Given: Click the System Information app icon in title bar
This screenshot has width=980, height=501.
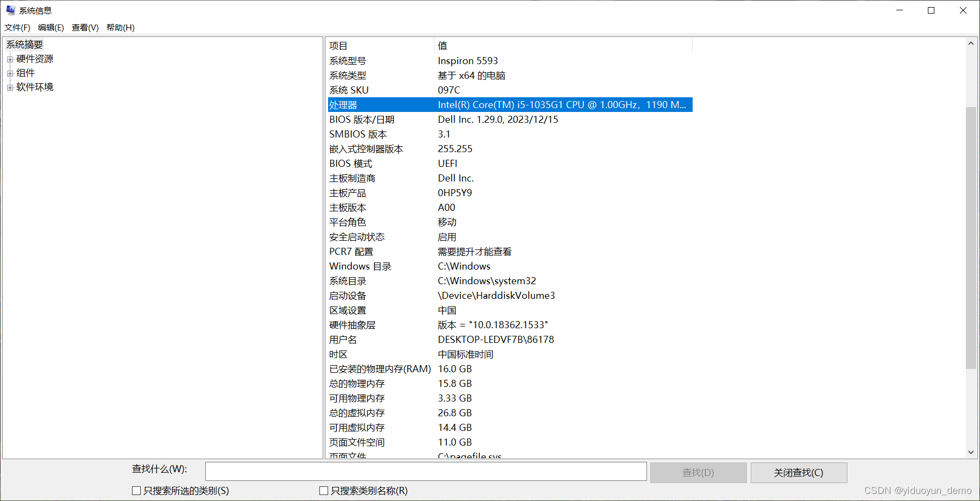Looking at the screenshot, I should click(10, 10).
